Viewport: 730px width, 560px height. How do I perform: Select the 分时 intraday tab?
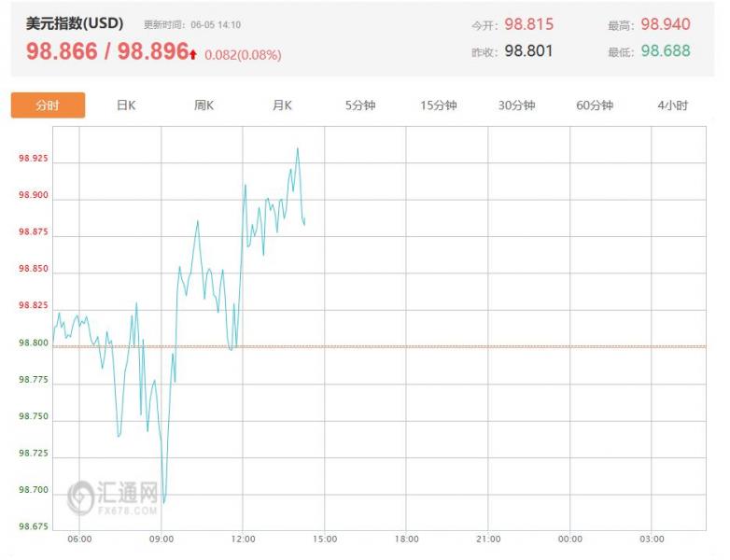pyautogui.click(x=48, y=105)
